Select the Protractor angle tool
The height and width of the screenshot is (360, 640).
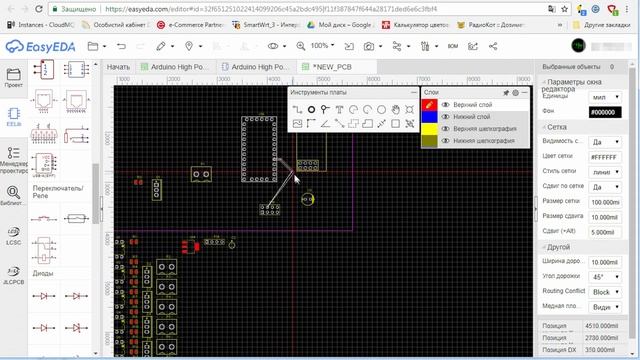coord(325,123)
